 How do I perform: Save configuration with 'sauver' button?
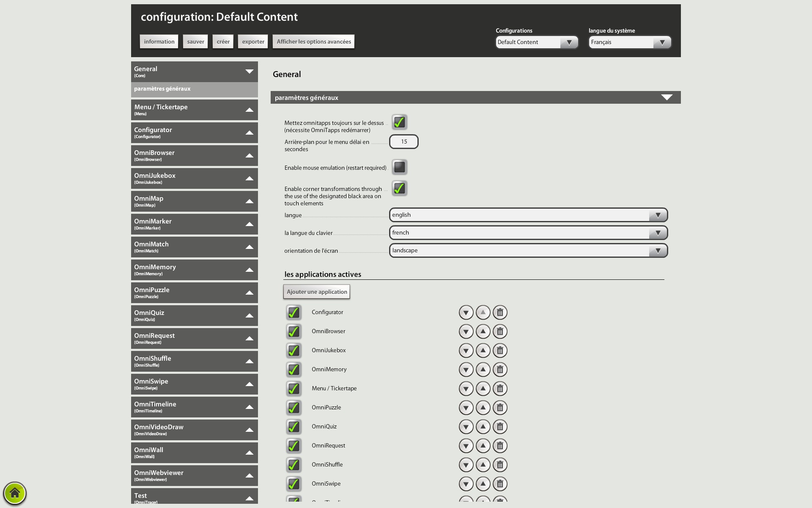(195, 41)
